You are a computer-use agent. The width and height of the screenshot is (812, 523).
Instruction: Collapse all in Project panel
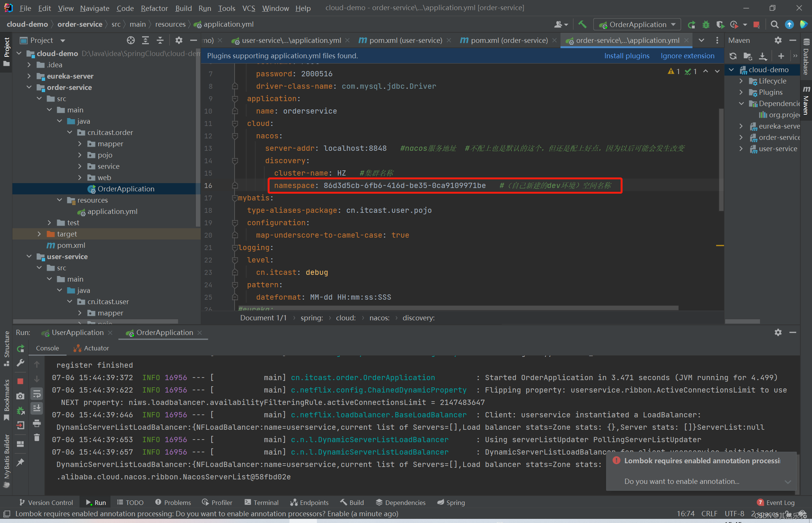[160, 40]
